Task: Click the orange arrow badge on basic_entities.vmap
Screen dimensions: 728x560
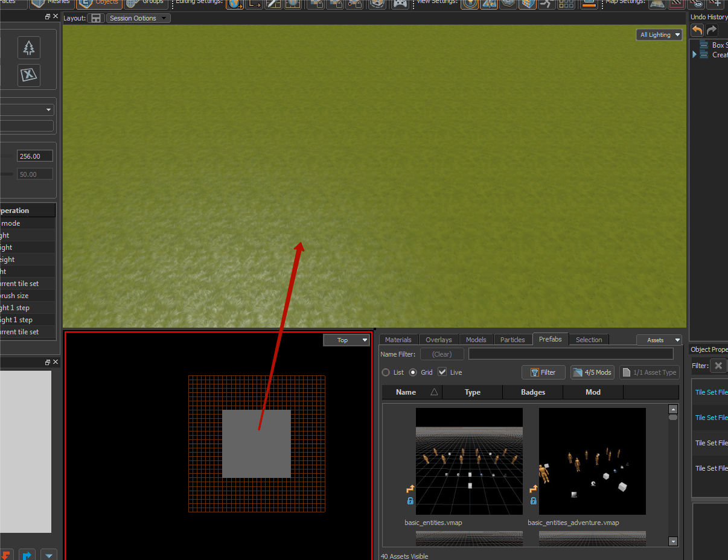Action: pos(410,489)
